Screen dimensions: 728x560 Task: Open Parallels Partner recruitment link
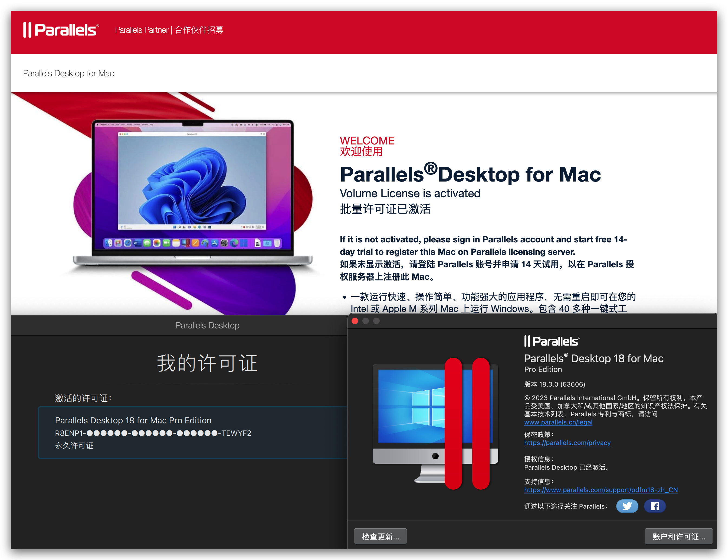coord(169,30)
